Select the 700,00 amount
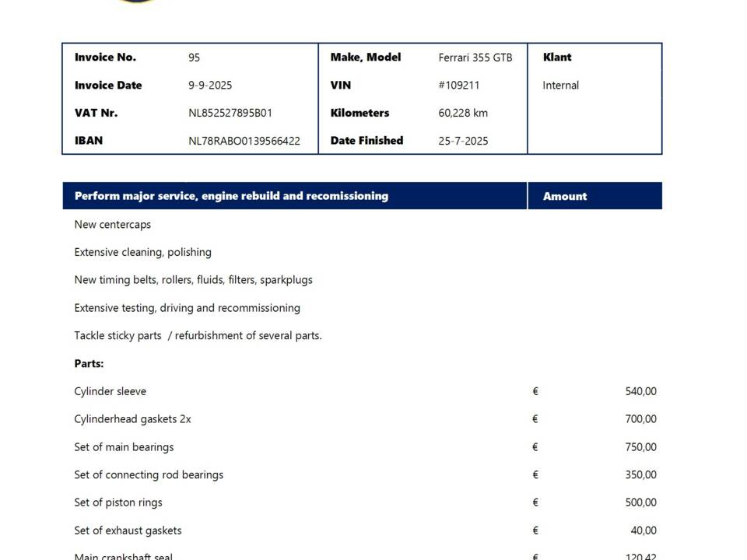This screenshot has width=747, height=560. tap(640, 419)
